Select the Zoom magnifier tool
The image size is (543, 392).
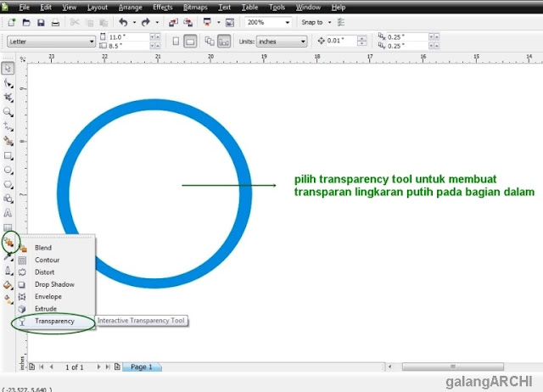(8, 111)
